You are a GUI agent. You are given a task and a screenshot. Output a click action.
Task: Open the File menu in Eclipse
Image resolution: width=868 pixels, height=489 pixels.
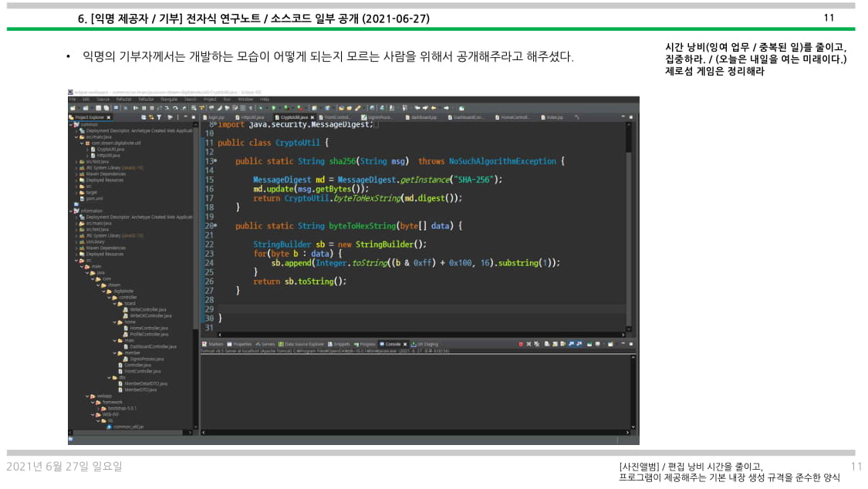73,99
